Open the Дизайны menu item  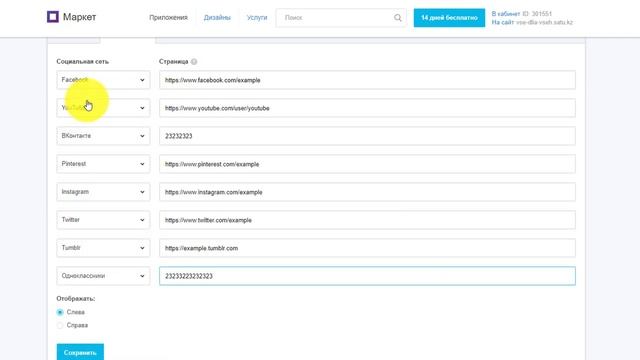(217, 18)
